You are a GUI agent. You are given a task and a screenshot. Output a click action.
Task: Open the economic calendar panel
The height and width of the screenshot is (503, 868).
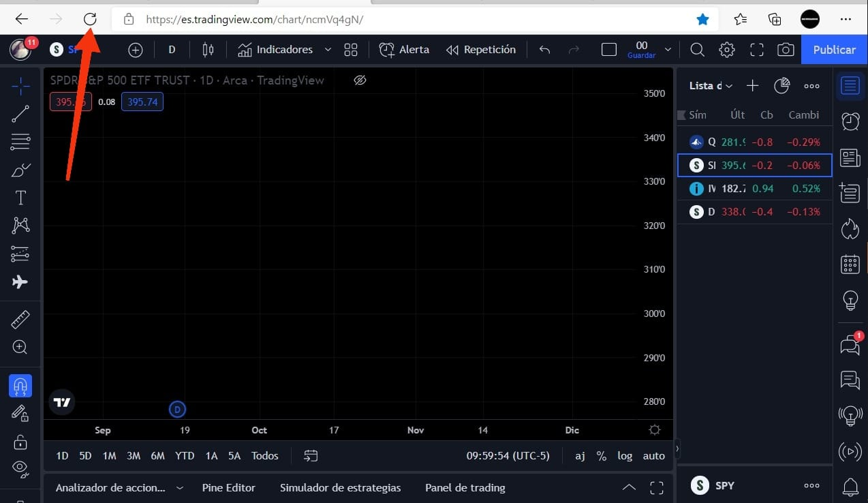click(x=850, y=264)
